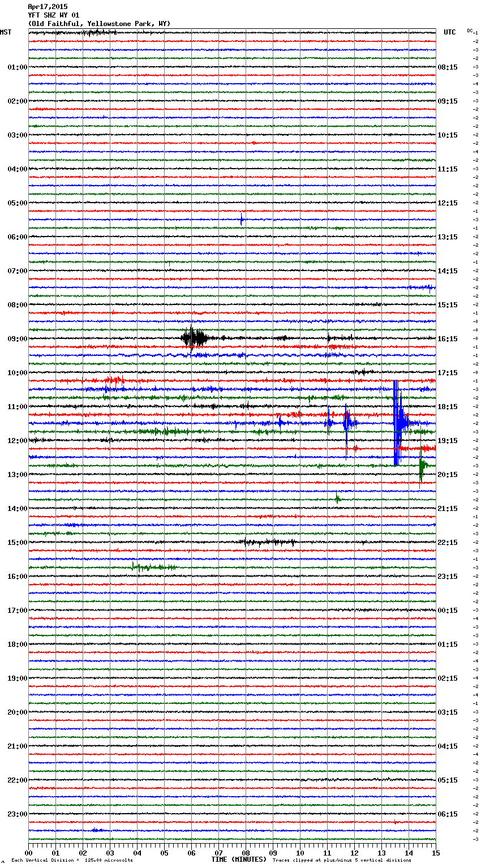Select the 12:00 MST time label
Viewport: 481px width, 868px height.
point(17,441)
